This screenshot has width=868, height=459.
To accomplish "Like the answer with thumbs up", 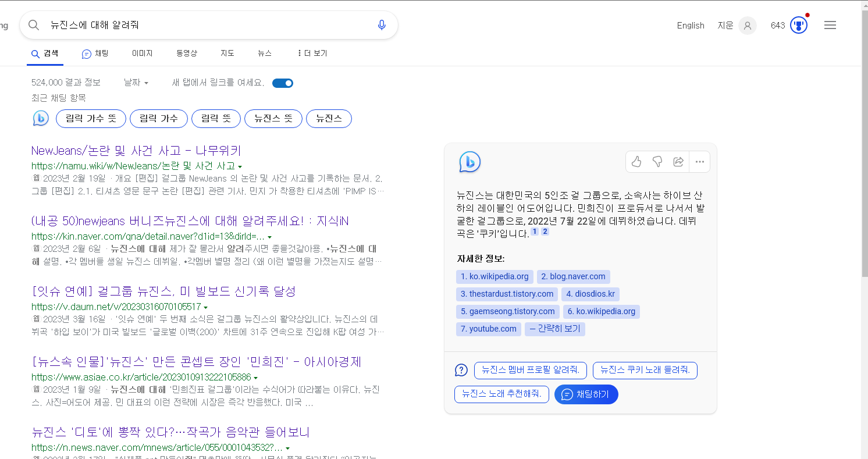I will (636, 162).
